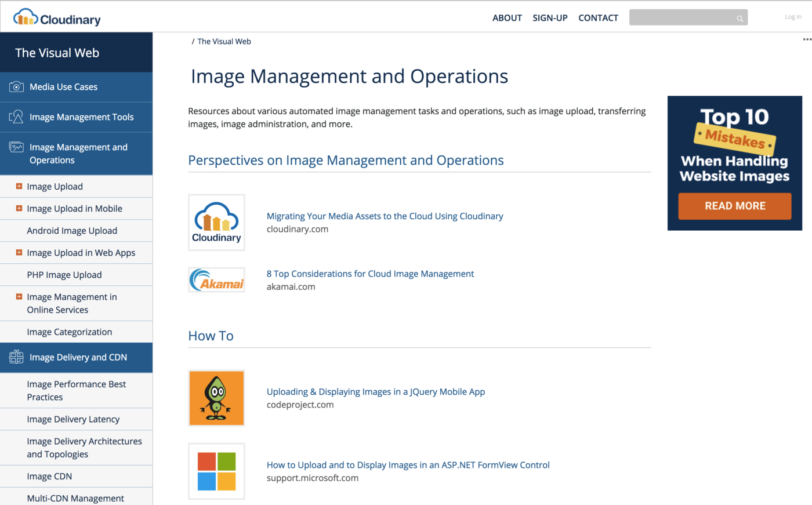Open Uploading & Displaying Images in JQuery link
812x505 pixels.
pyautogui.click(x=376, y=392)
